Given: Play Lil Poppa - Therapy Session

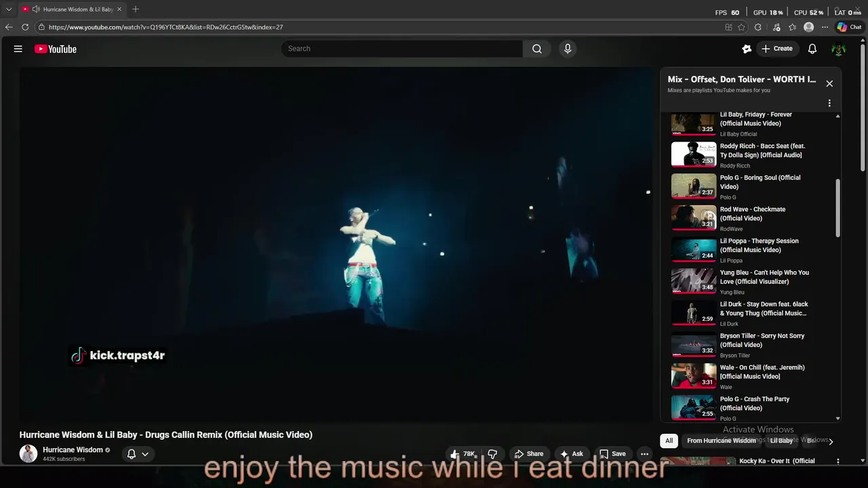Looking at the screenshot, I should [x=753, y=249].
